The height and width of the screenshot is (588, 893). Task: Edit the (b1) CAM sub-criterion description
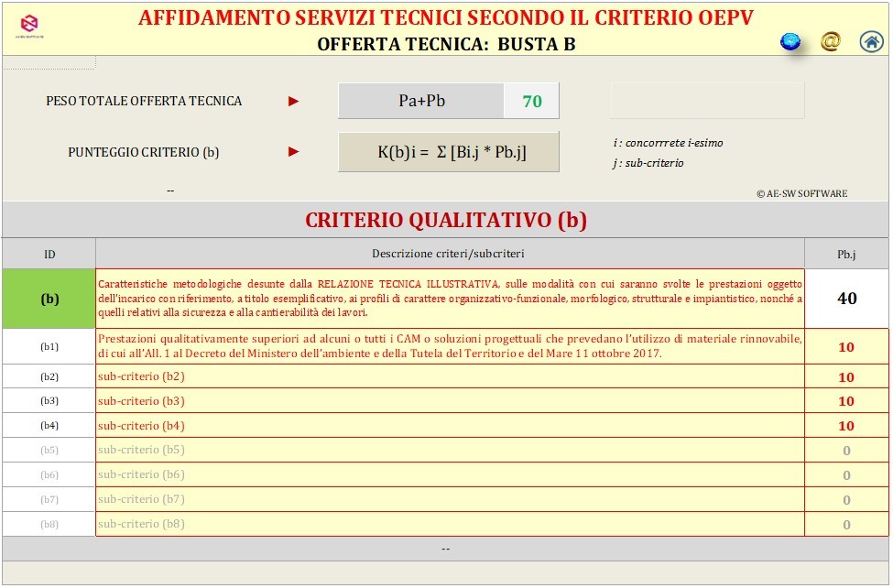450,346
